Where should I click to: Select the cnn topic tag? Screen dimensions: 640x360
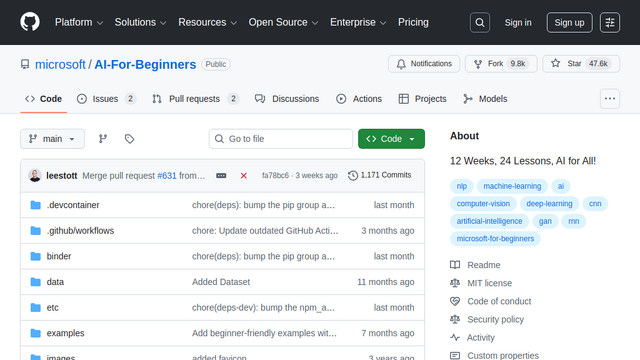coord(595,204)
